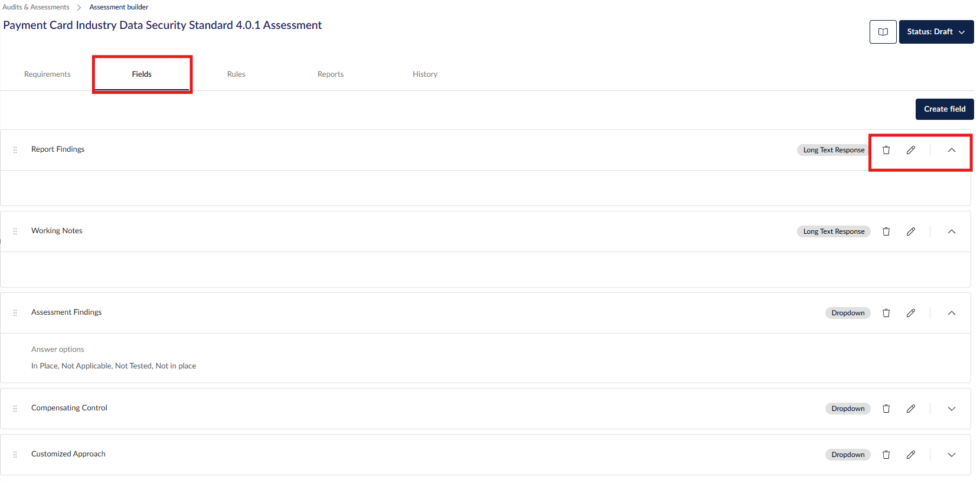Grab drag handle for Report Findings
This screenshot has width=980, height=483.
pyautogui.click(x=15, y=150)
